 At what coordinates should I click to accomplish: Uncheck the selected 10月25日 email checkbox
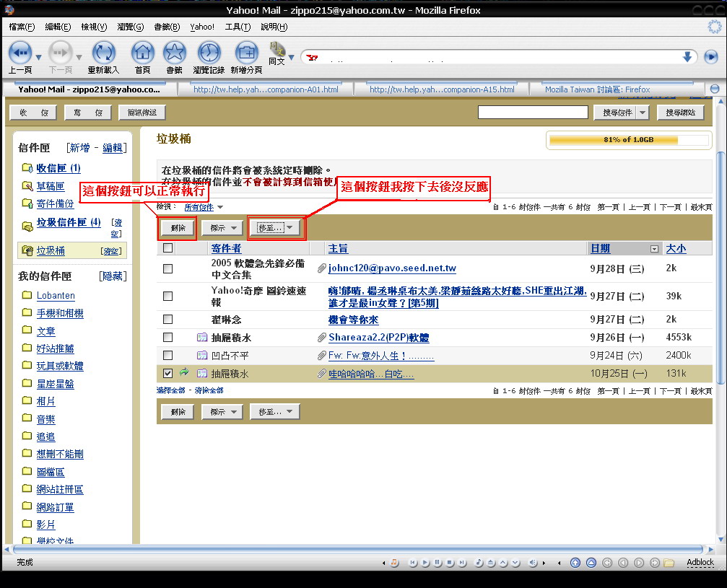pyautogui.click(x=167, y=373)
